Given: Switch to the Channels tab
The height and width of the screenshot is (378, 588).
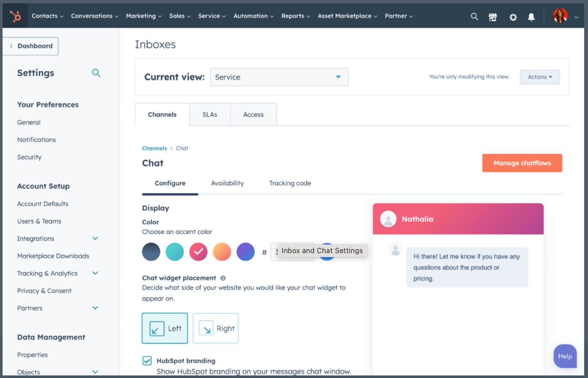Looking at the screenshot, I should [162, 115].
